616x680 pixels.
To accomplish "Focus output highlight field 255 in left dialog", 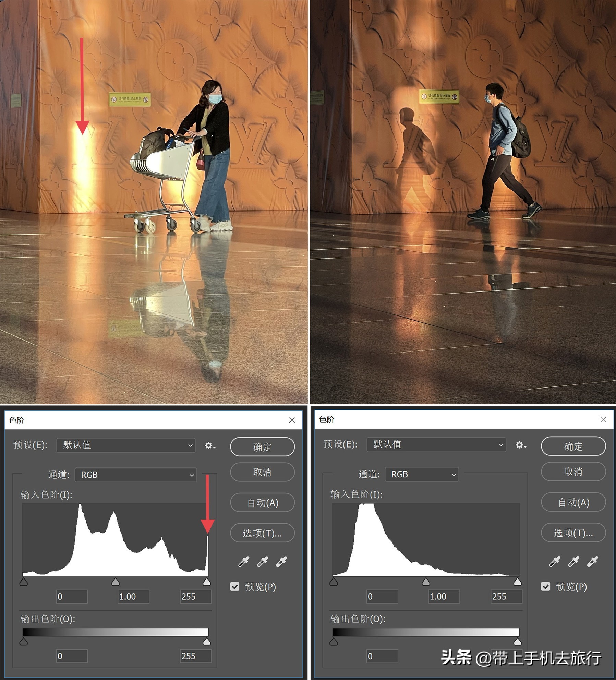I will [x=196, y=656].
